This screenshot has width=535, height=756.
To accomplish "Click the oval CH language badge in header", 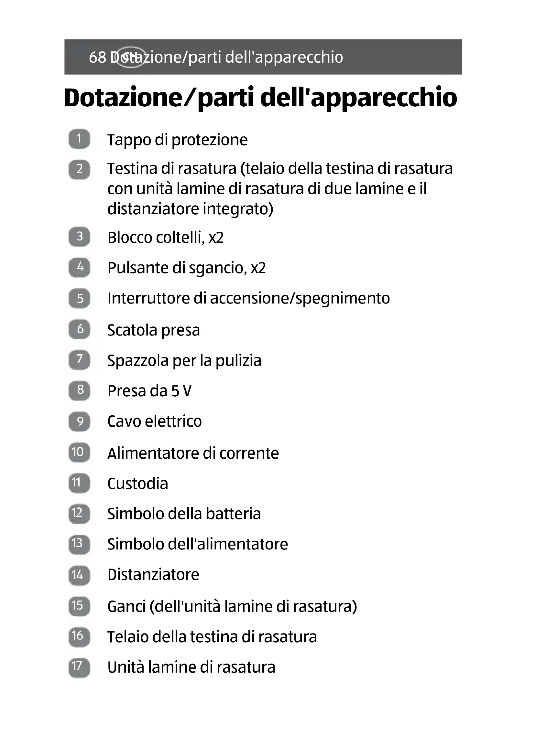I will (131, 57).
